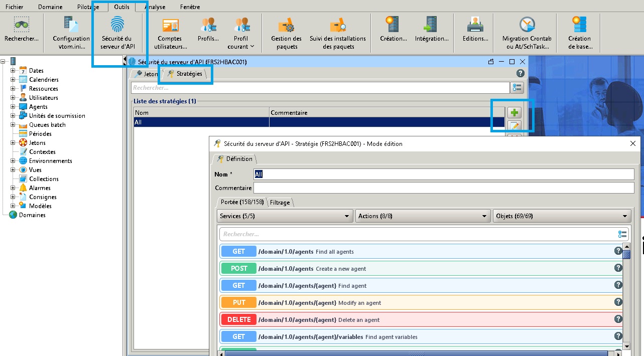Show help for Find all agents endpoint
Screen dimensions: 644x356
(618, 251)
